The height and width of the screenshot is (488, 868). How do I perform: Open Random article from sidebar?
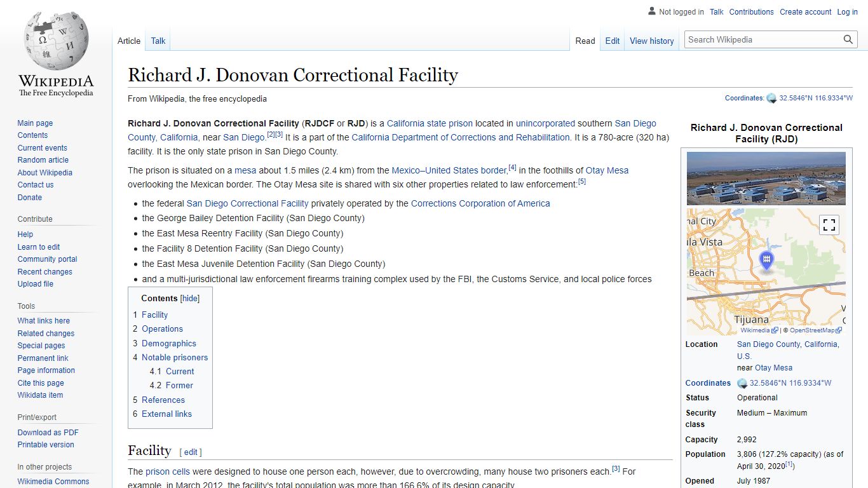coord(43,160)
